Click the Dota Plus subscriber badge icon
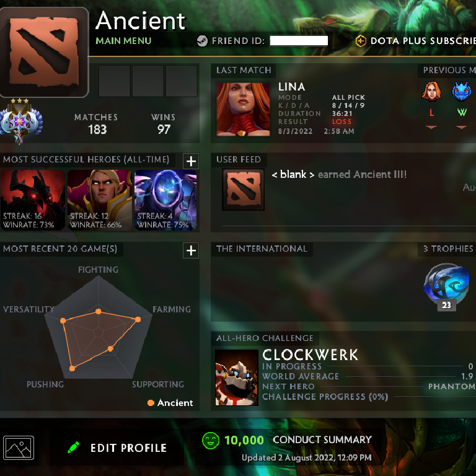Screen dimensions: 476x476 point(361,41)
